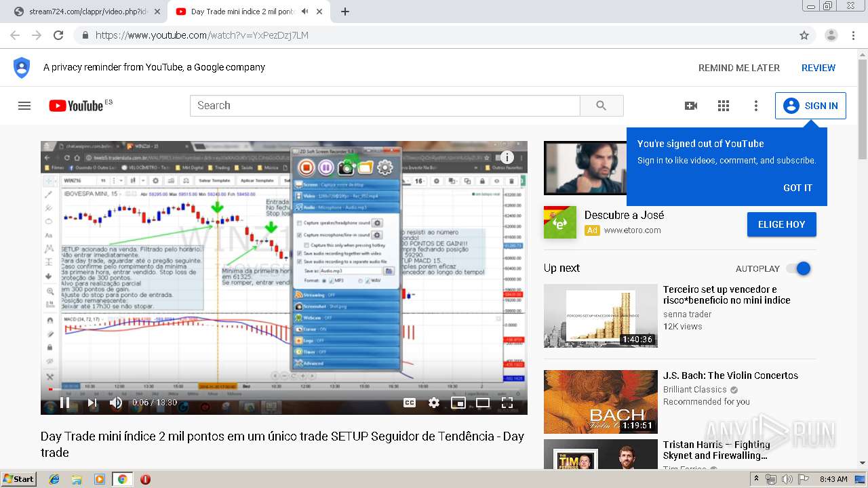Reload the current page
868x488 pixels.
pos(58,35)
